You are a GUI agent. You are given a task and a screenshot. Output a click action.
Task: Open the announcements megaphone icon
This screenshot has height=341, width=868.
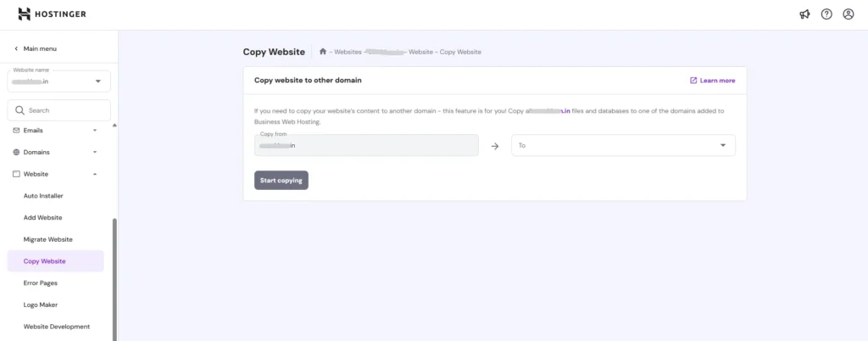pyautogui.click(x=804, y=14)
